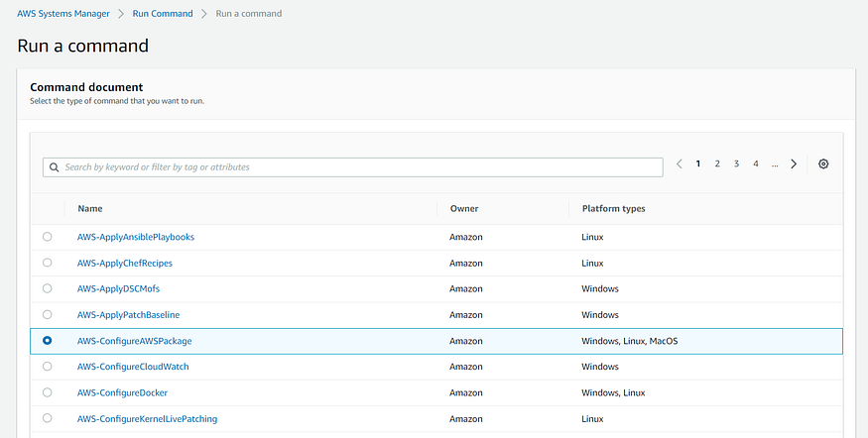Open Run Command breadcrumb link

click(163, 13)
